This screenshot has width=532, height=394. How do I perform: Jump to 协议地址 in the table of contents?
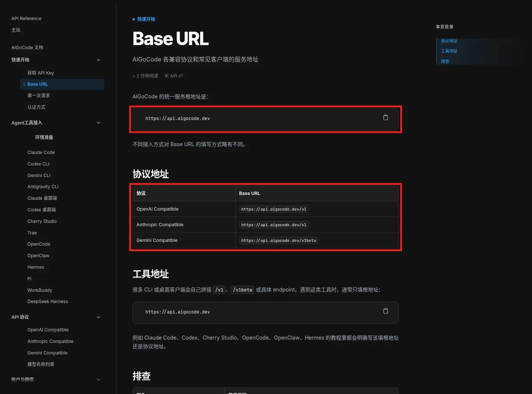(x=449, y=41)
